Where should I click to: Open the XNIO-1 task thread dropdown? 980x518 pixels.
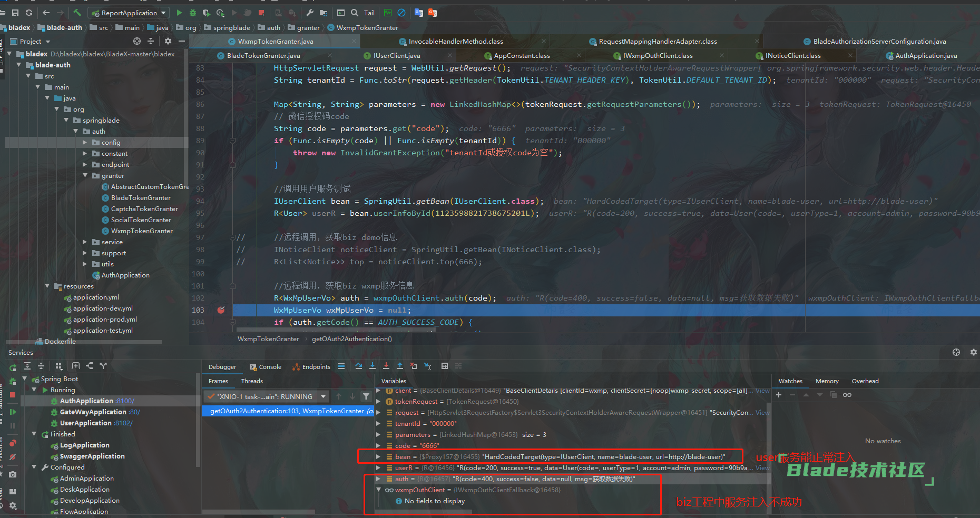coord(266,396)
